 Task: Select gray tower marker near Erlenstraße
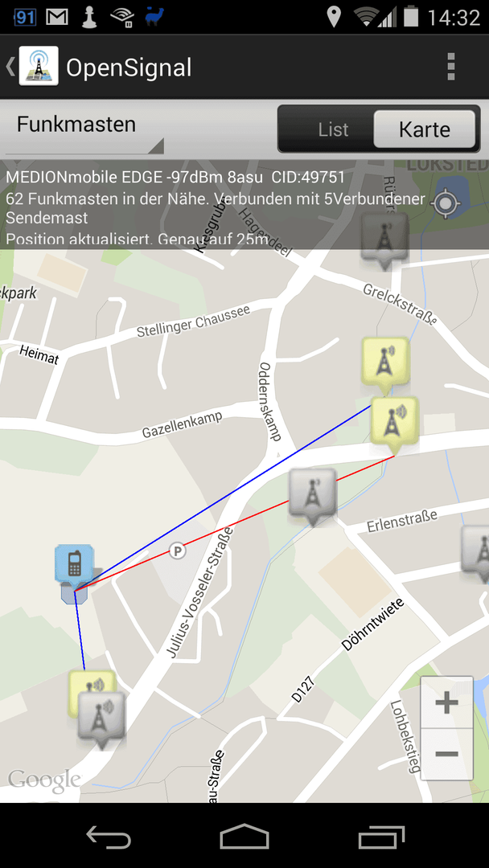tap(313, 495)
